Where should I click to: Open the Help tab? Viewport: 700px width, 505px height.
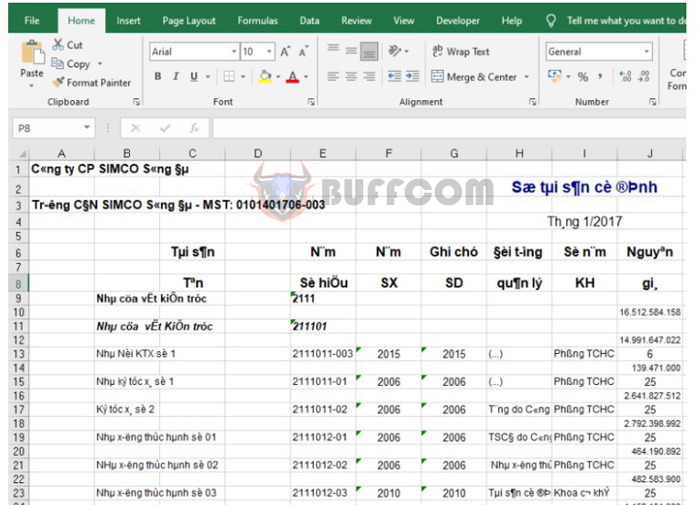(512, 21)
